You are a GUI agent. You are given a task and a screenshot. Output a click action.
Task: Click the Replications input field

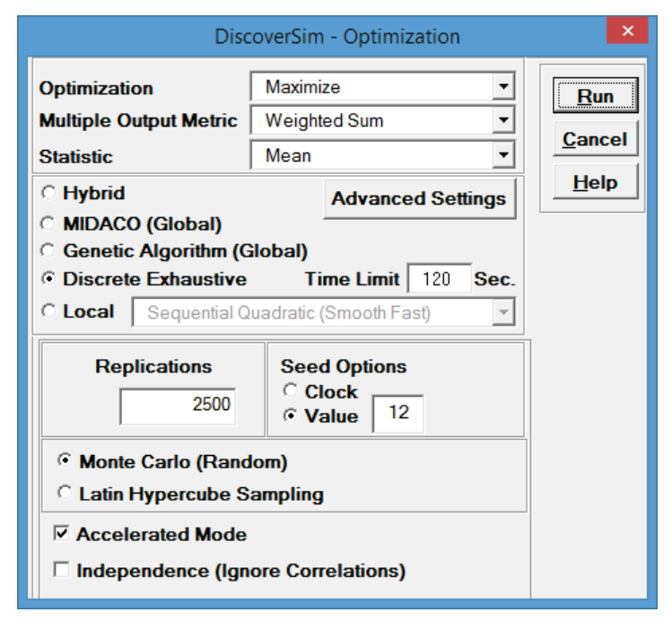[x=178, y=405]
